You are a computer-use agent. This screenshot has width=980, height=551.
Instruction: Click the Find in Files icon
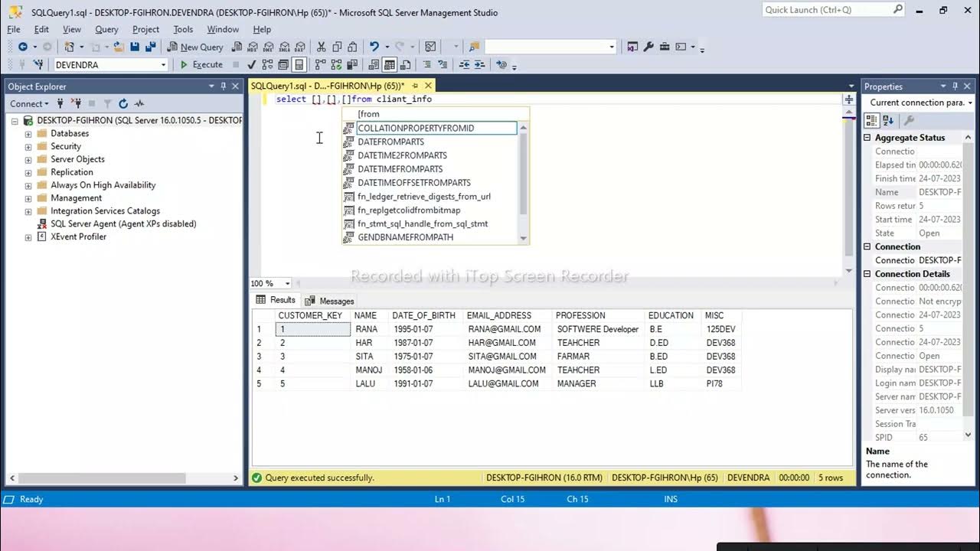click(x=475, y=47)
